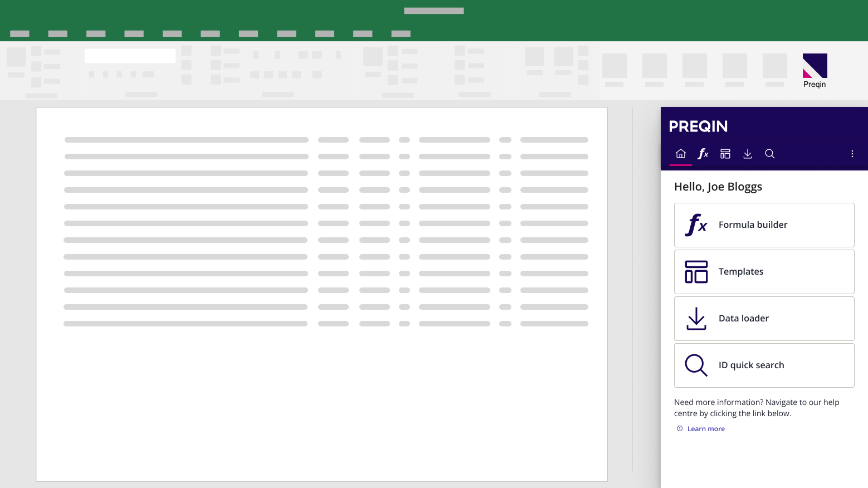Open the ID quick search card

(764, 365)
